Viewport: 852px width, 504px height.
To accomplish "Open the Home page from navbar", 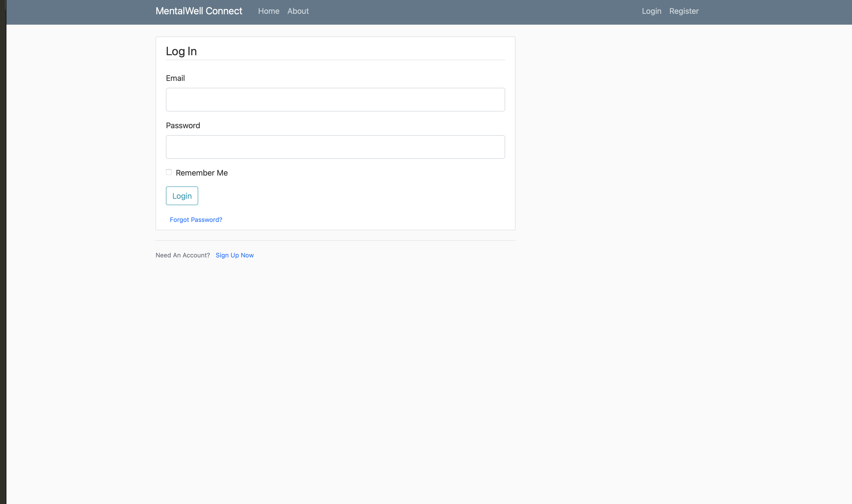I will click(x=269, y=11).
